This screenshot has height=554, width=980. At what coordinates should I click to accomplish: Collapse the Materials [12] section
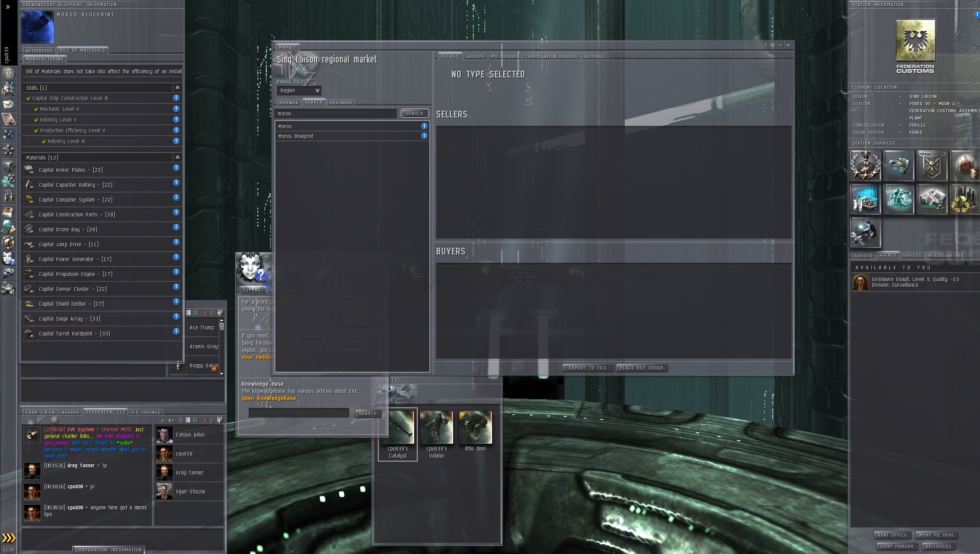tap(177, 157)
